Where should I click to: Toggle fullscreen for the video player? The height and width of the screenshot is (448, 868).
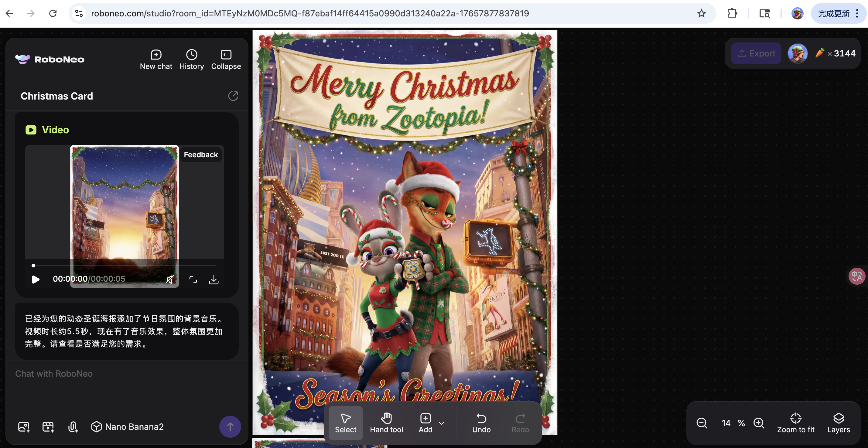click(193, 279)
